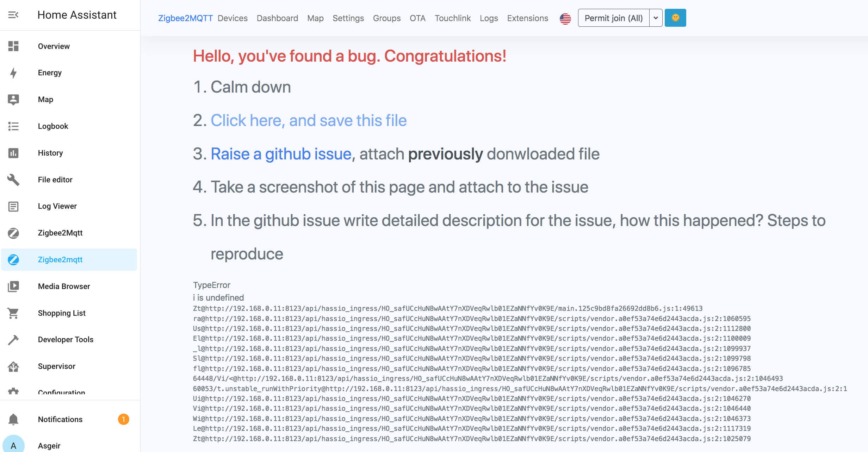Open the Shopping List
The height and width of the screenshot is (452, 868).
pyautogui.click(x=62, y=313)
